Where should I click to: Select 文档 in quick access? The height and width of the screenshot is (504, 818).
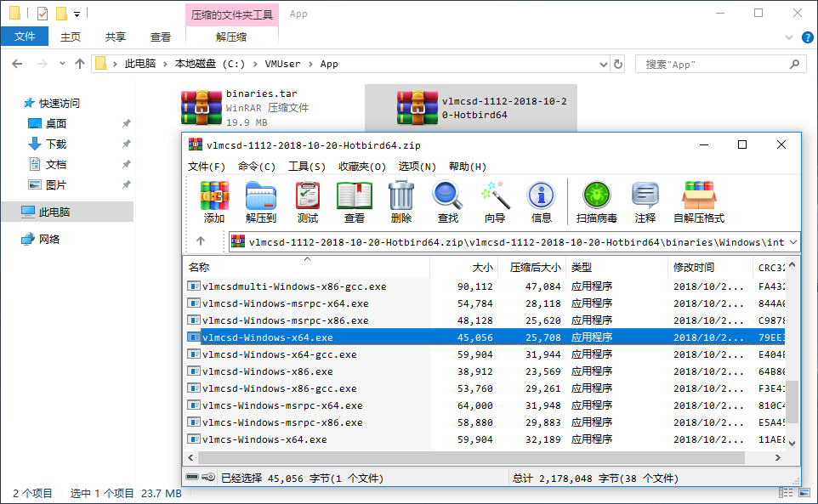click(x=56, y=165)
